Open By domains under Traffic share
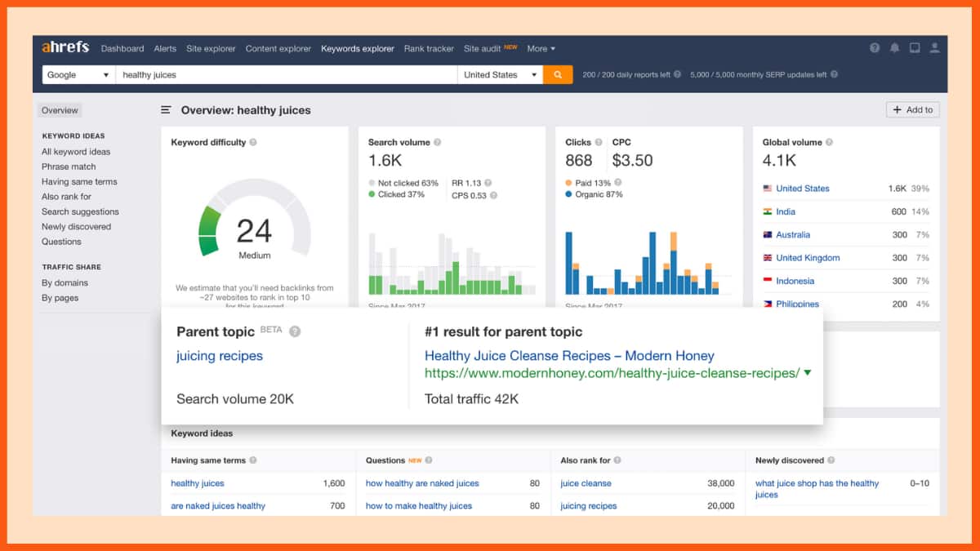980x551 pixels. click(x=65, y=283)
